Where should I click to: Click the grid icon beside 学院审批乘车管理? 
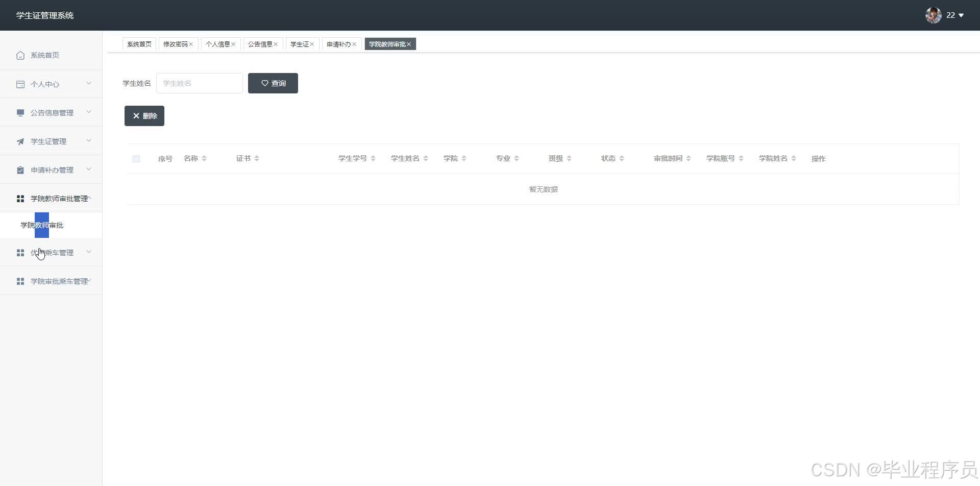(20, 281)
